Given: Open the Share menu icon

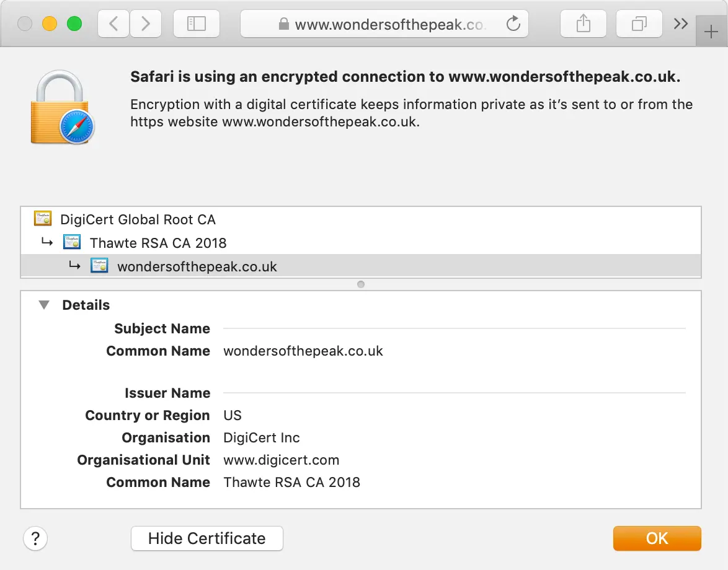Looking at the screenshot, I should (583, 24).
